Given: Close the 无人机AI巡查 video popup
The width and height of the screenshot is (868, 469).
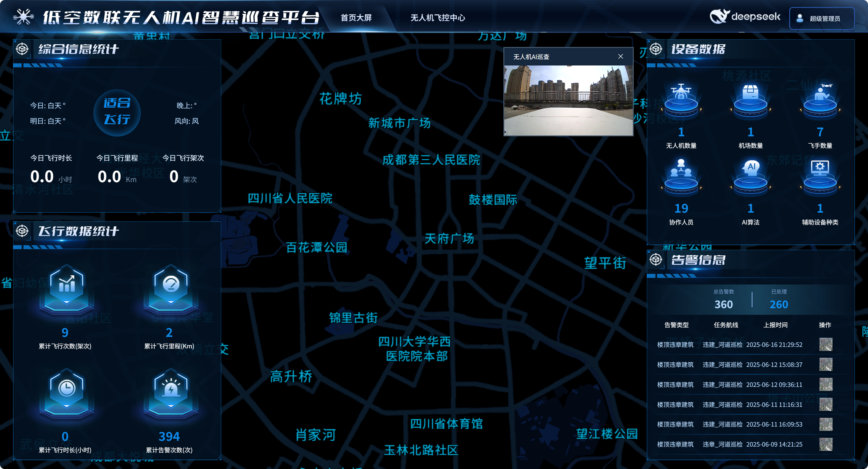Looking at the screenshot, I should [x=621, y=57].
